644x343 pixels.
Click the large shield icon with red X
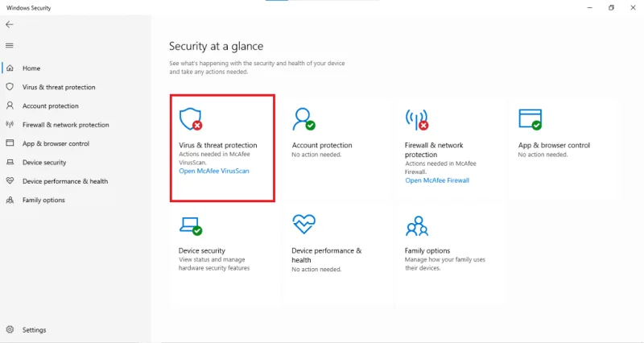click(191, 119)
